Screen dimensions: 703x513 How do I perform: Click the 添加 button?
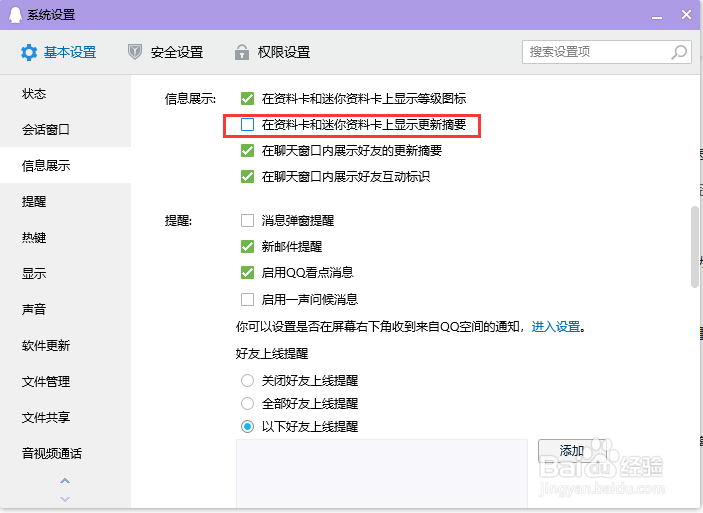(x=572, y=451)
